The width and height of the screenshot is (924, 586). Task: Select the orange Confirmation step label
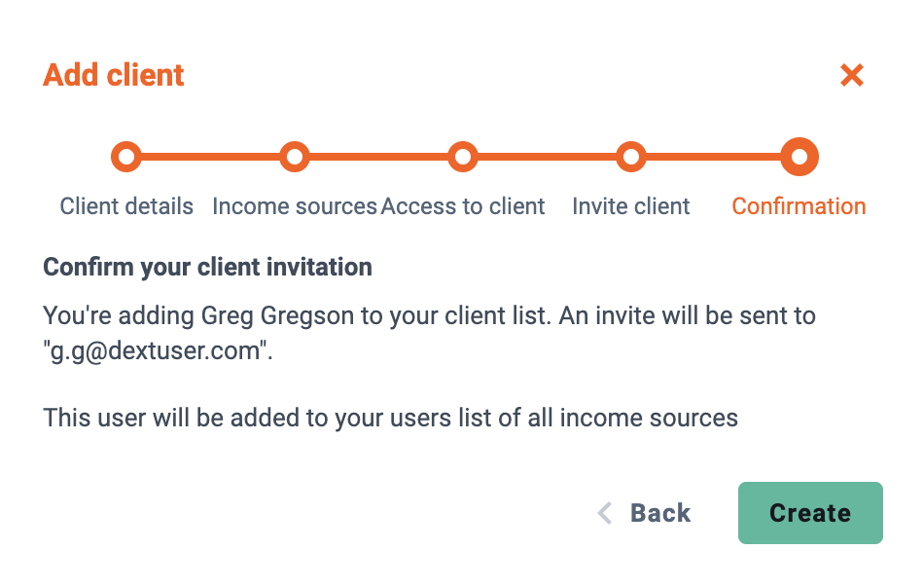click(x=800, y=206)
